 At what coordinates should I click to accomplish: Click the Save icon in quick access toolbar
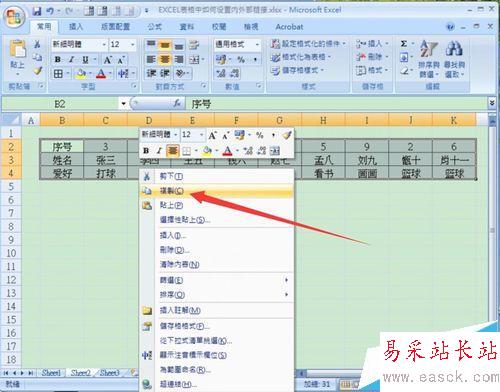point(36,11)
